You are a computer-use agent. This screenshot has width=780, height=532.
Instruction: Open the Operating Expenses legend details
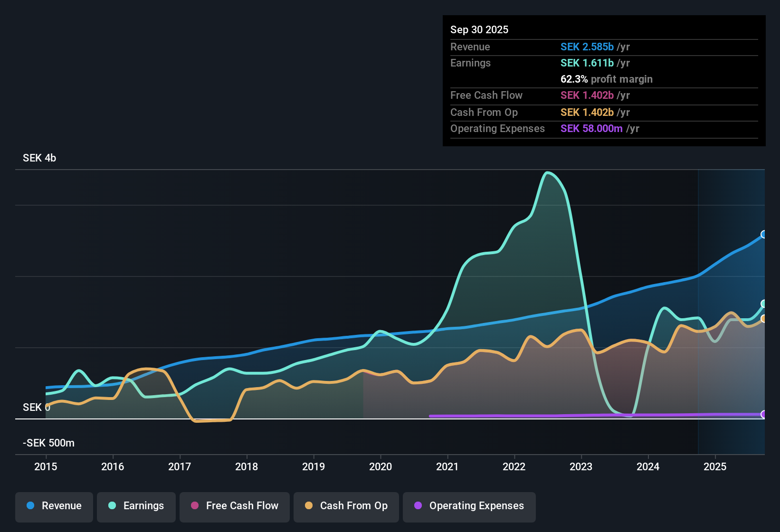coord(469,506)
